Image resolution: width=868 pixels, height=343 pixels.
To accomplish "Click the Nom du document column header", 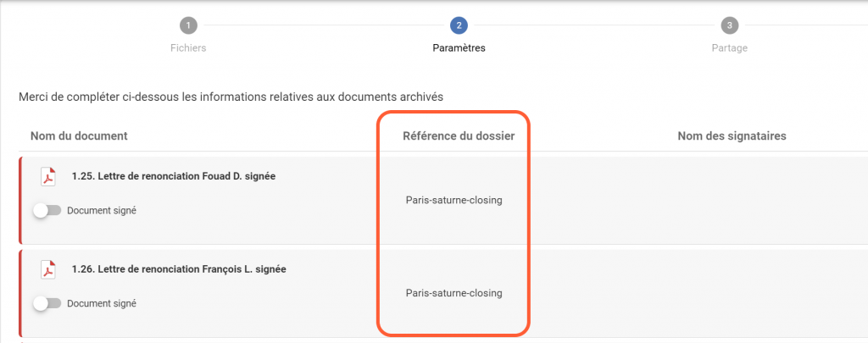I will pyautogui.click(x=79, y=136).
